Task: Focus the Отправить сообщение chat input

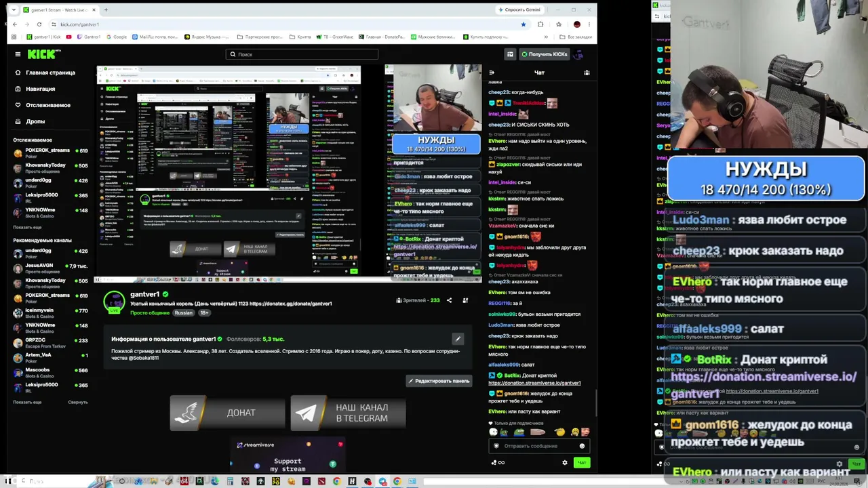Action: [539, 446]
